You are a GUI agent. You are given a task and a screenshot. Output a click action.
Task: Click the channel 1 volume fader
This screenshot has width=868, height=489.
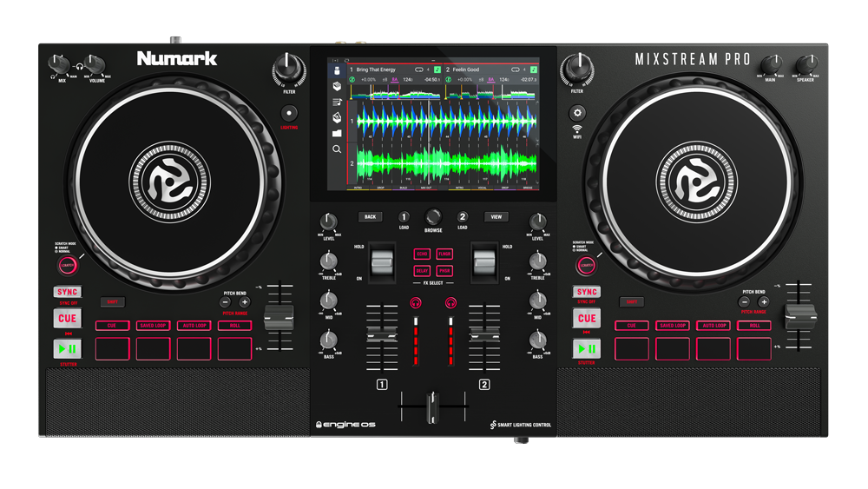382,334
